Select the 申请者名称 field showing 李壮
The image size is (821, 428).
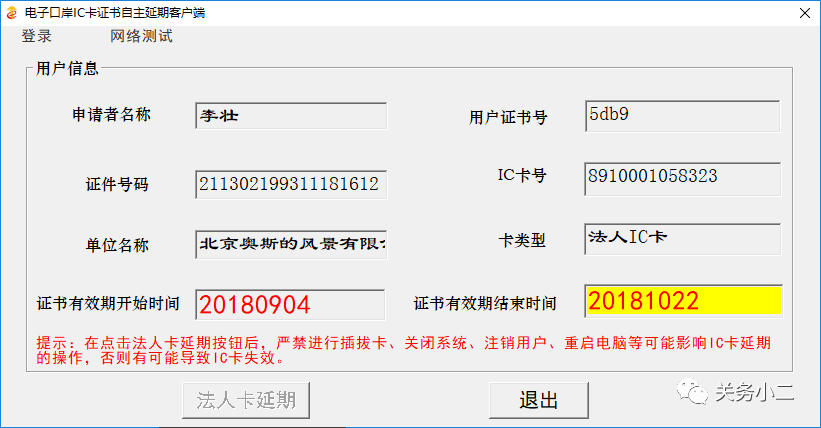(291, 116)
